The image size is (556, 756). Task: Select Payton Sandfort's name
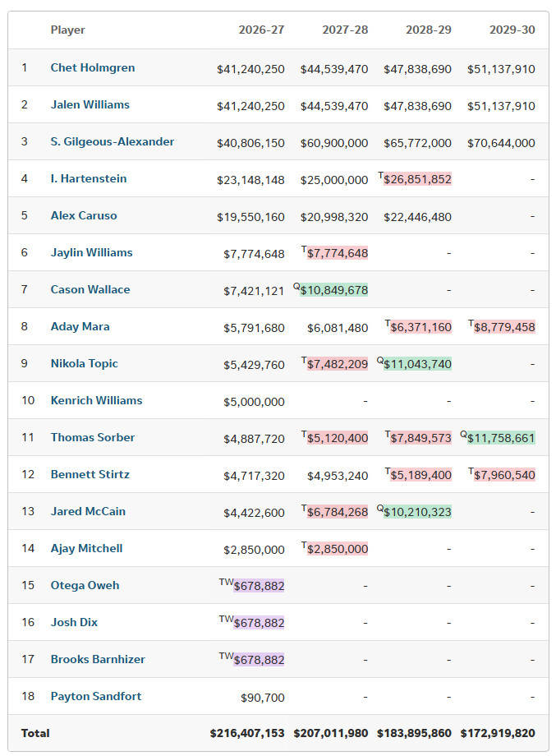[x=96, y=696]
